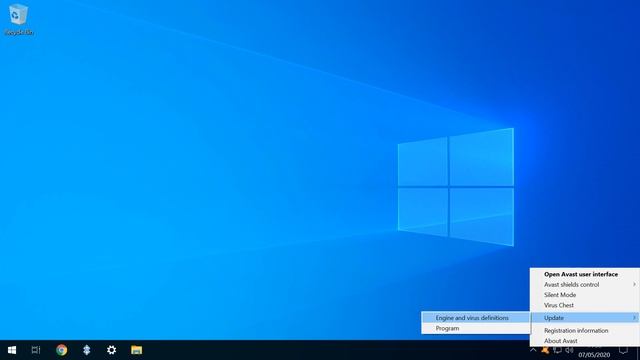
Task: Select the Update menu item
Action: (585, 318)
